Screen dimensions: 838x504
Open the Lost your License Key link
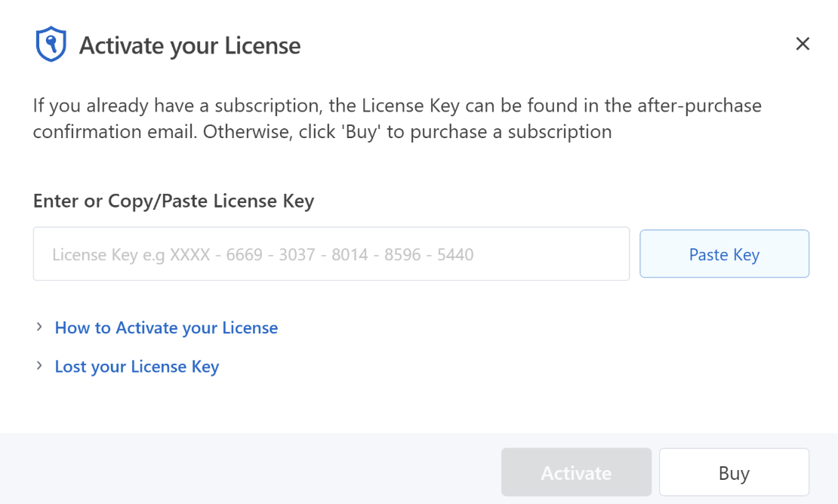(x=137, y=367)
